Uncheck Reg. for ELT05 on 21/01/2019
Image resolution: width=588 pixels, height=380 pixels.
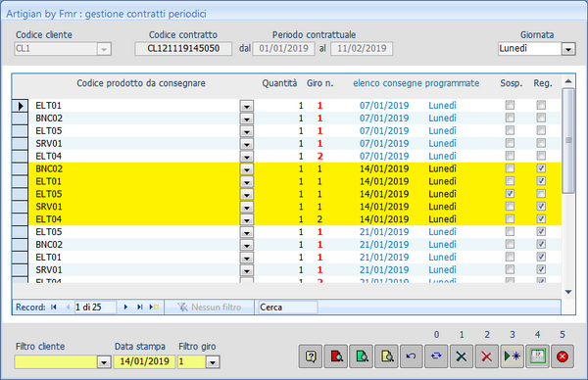tap(541, 231)
